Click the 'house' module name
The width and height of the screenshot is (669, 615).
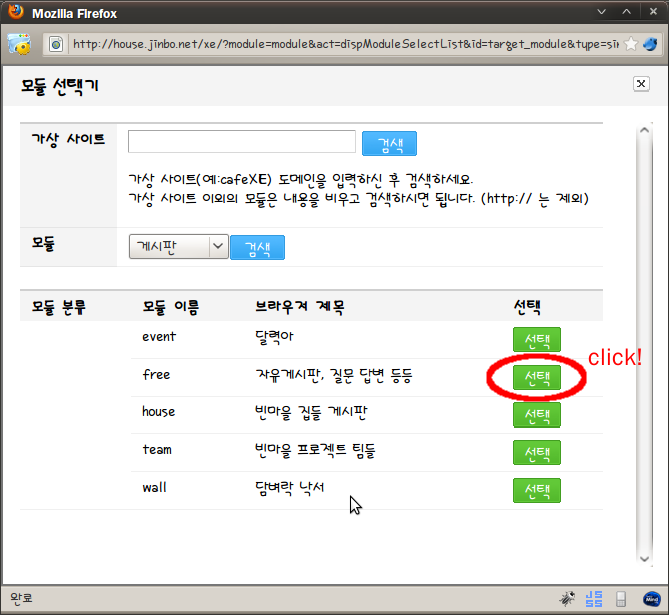[x=158, y=411]
